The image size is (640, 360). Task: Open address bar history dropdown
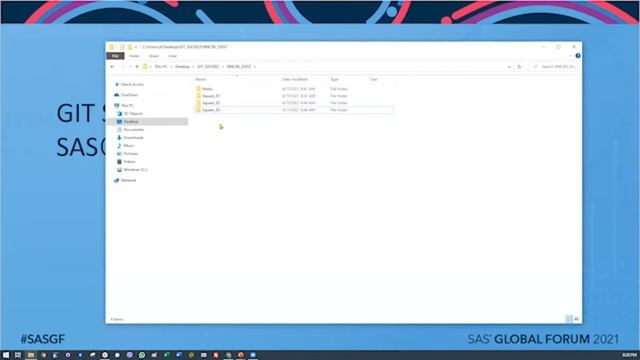coord(509,67)
